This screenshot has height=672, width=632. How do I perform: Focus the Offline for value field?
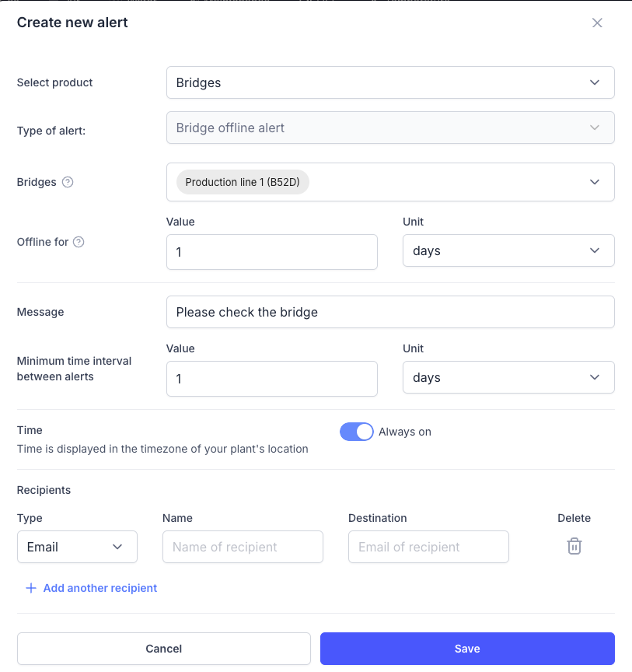coord(271,252)
